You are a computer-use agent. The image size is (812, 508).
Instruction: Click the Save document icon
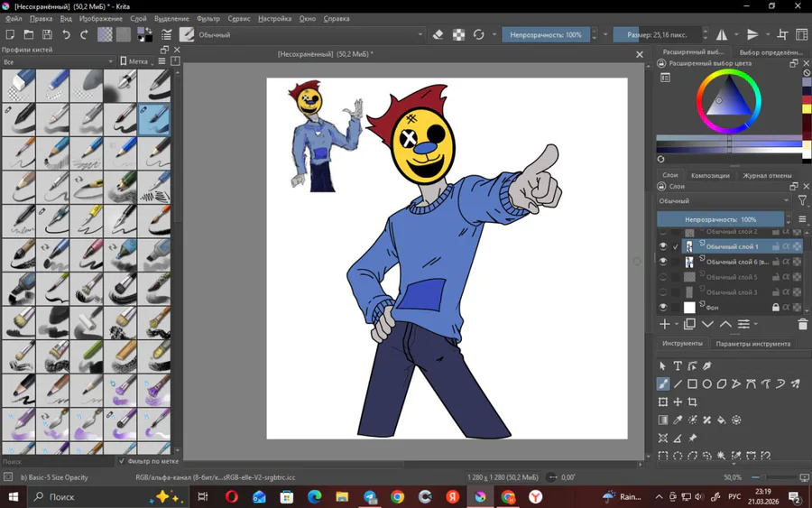47,35
